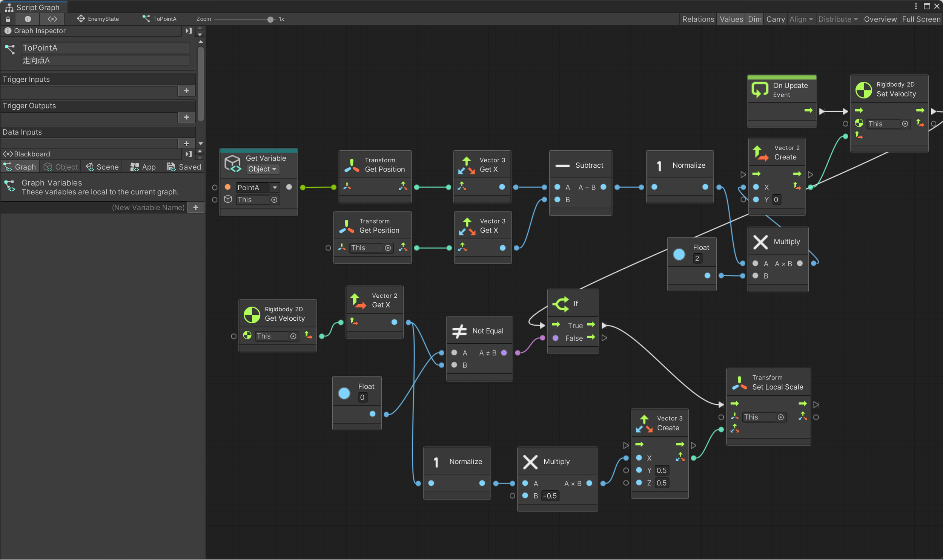Switch to the Saved variables tab
Screen dimensions: 943x560
(184, 167)
